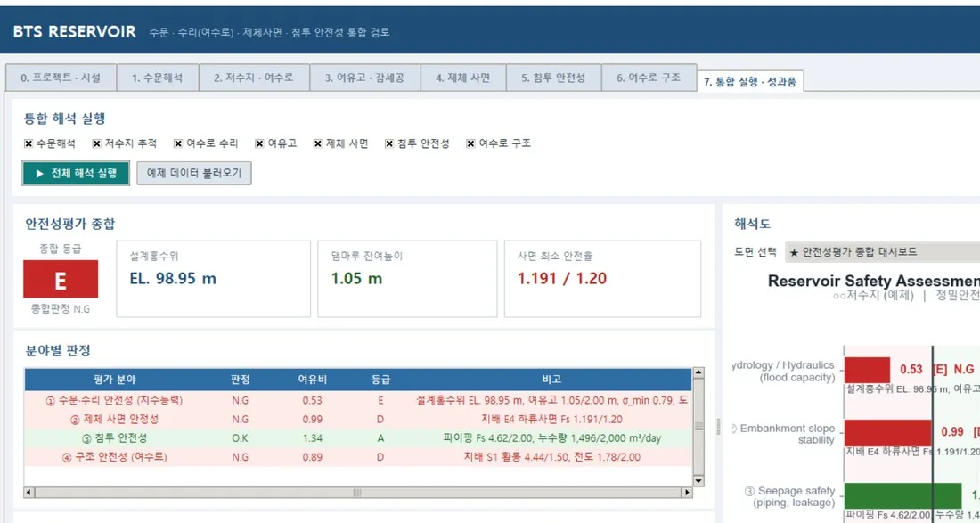
Task: Click the horizontal scrollbar thumb of the table
Action: [x=357, y=493]
